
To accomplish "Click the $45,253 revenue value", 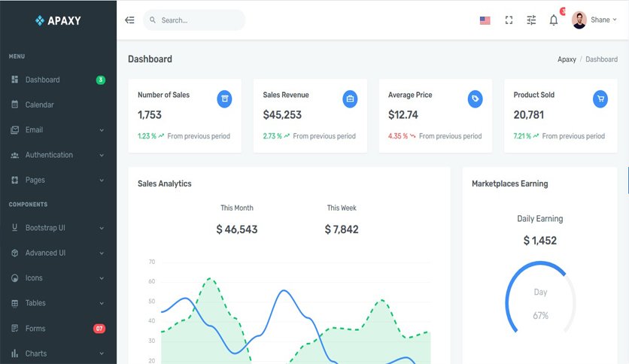I will click(282, 115).
